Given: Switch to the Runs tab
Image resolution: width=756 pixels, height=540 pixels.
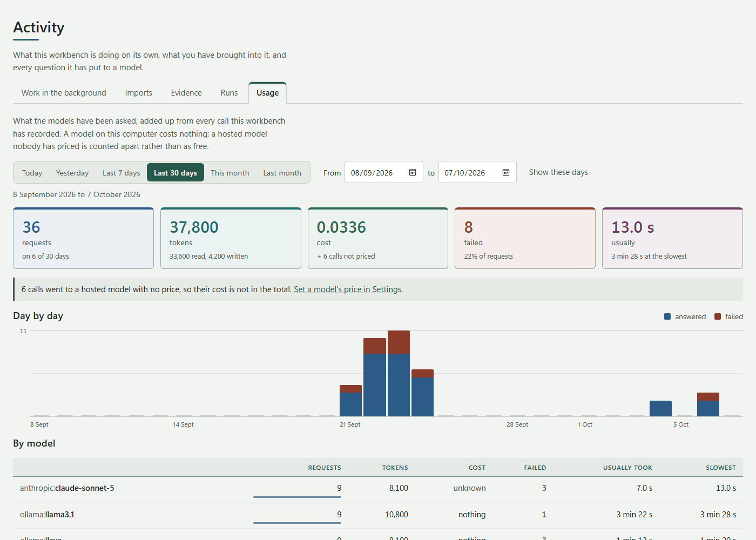Looking at the screenshot, I should tap(229, 93).
